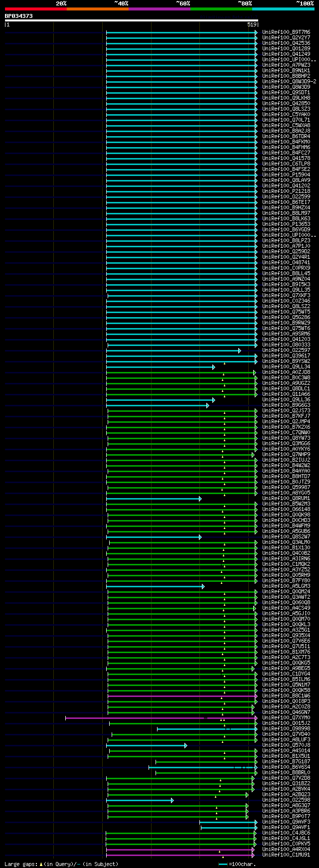
Task: Click hit UniRef100_B8LPZ3
Action: tap(286, 241)
